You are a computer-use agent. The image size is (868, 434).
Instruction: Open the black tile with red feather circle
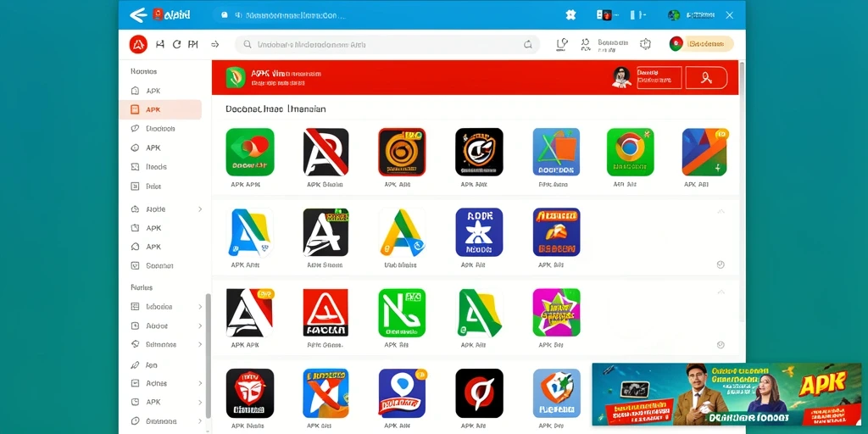[480, 393]
